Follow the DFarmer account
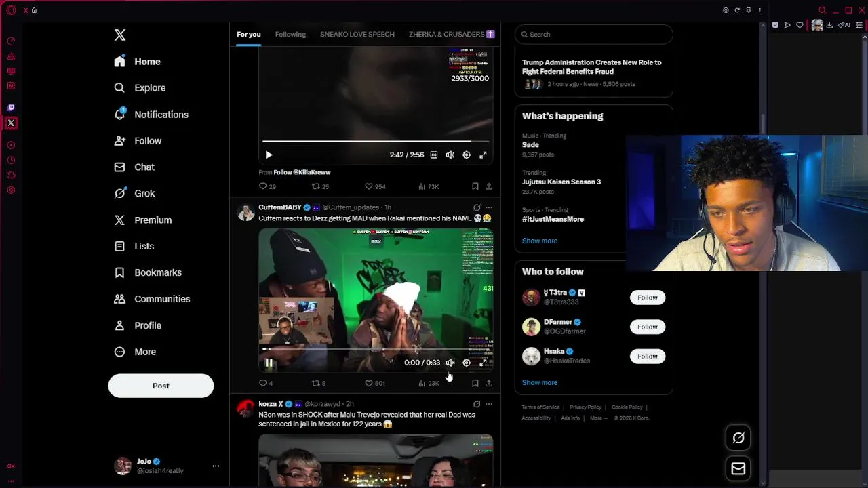868x488 pixels. [x=648, y=327]
